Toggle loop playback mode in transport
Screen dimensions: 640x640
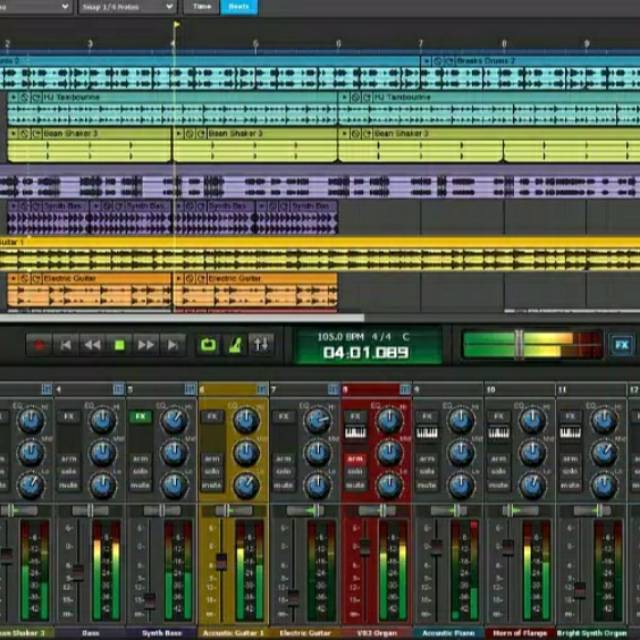pos(208,345)
